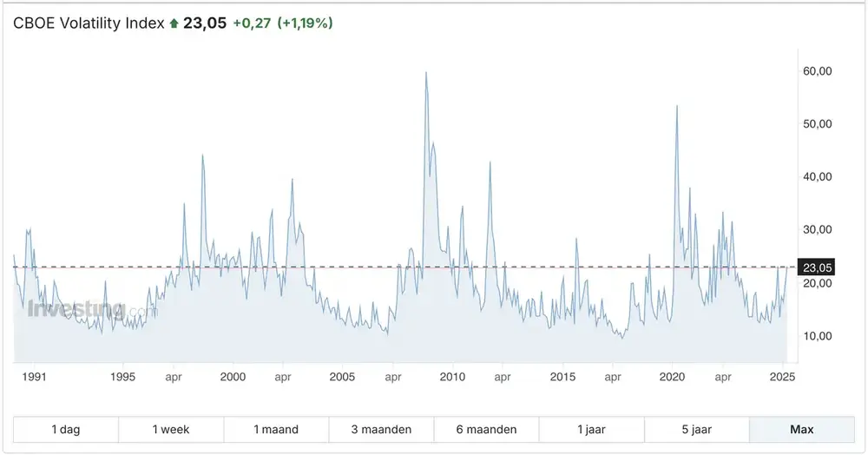The height and width of the screenshot is (455, 868).
Task: Select the 1 week time range
Action: point(171,430)
